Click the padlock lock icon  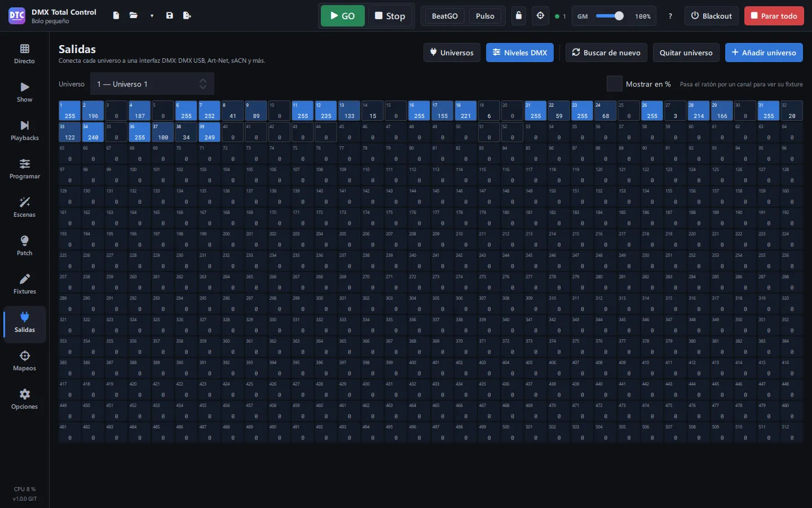click(519, 16)
